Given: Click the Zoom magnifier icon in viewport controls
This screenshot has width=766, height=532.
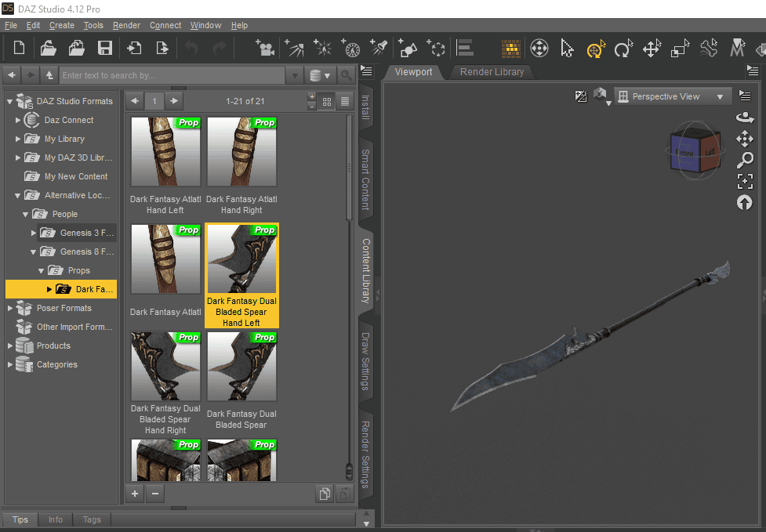Looking at the screenshot, I should point(745,160).
